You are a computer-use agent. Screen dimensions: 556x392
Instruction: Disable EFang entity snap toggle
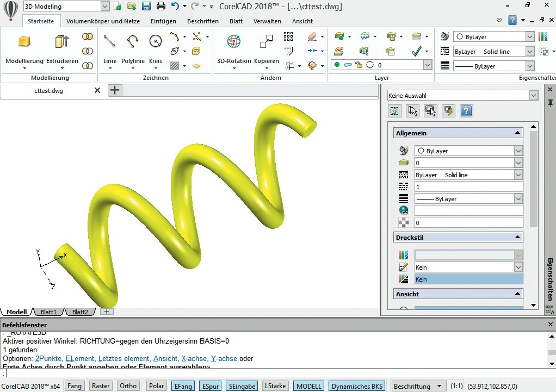coord(182,386)
